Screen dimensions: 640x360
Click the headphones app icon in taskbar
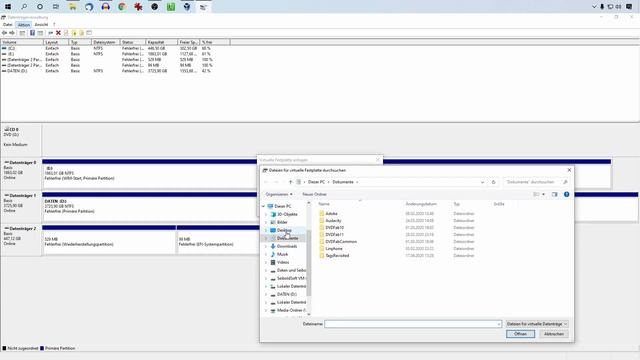105,7
